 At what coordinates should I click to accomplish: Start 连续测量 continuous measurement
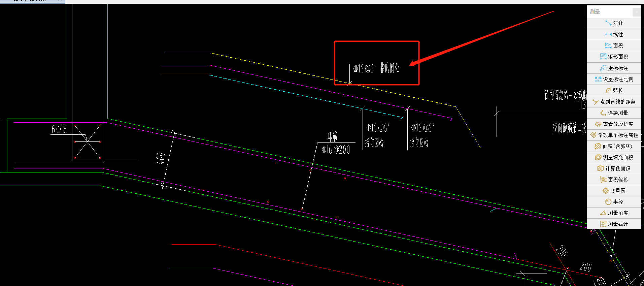pos(614,113)
